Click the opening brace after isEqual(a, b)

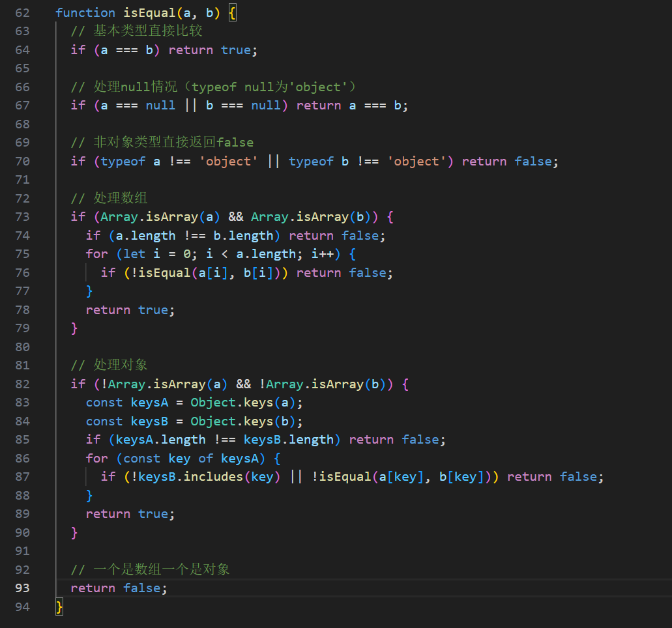(232, 13)
